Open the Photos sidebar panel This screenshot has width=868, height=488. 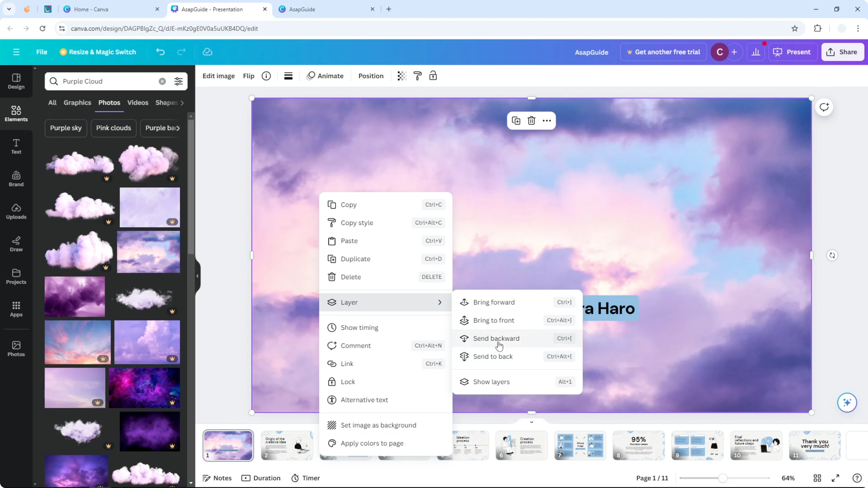pos(16,349)
